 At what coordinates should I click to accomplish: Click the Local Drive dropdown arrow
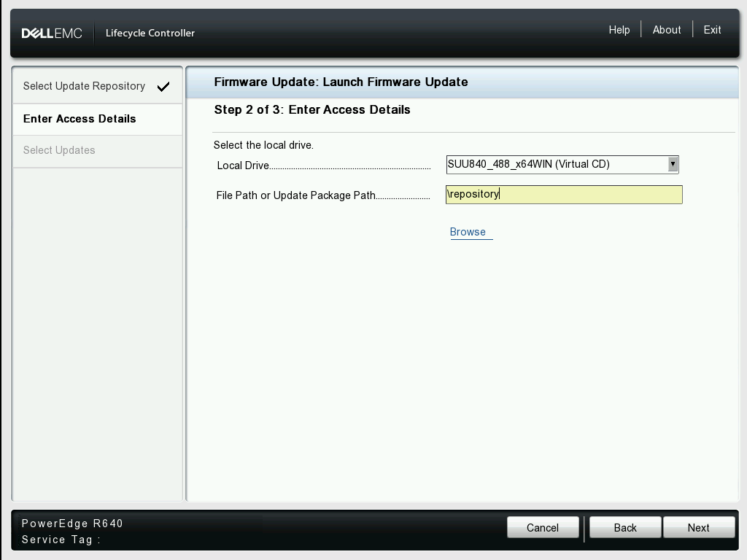[673, 164]
